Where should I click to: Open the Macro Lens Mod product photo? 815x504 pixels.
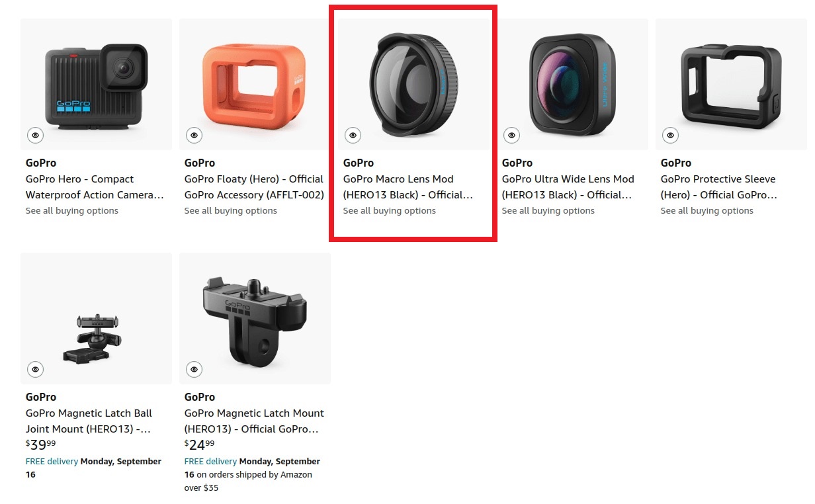[413, 84]
